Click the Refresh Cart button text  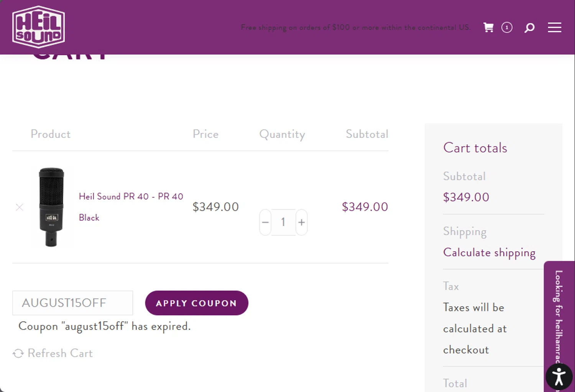pyautogui.click(x=60, y=353)
